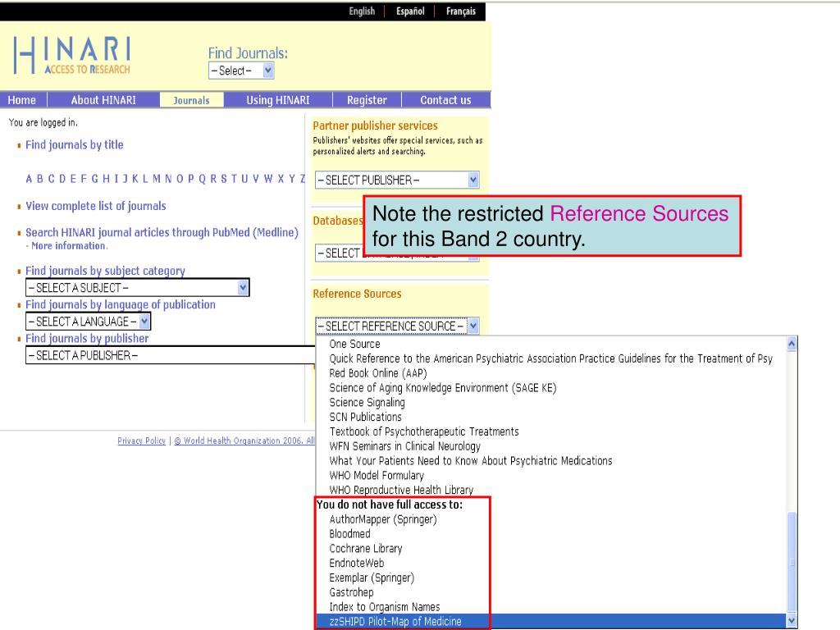Switch language to Français
This screenshot has height=630, width=840.
(461, 11)
